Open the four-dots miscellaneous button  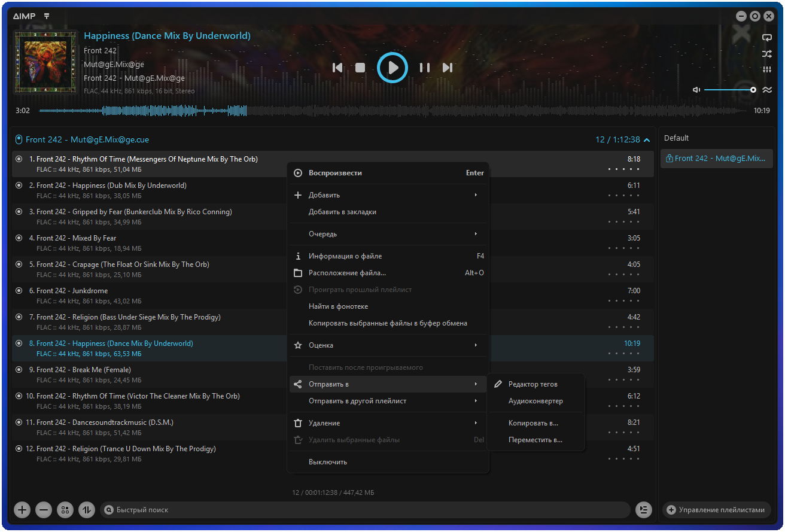(65, 510)
